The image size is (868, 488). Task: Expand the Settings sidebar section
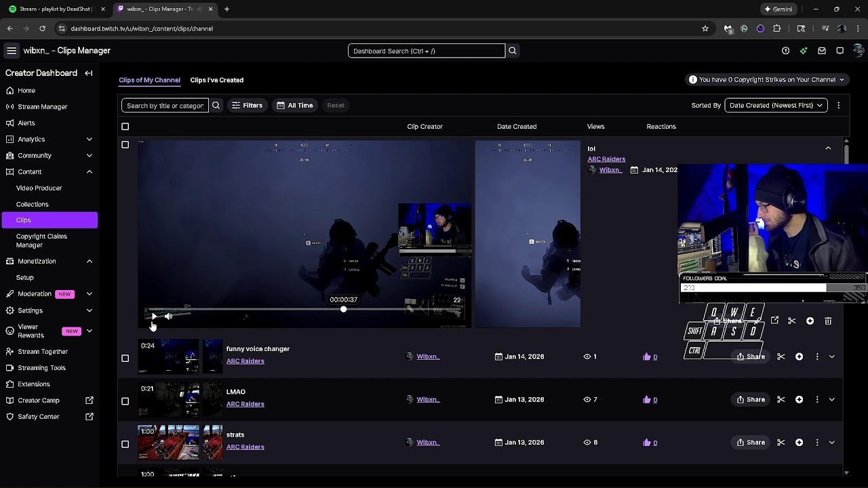coord(89,310)
